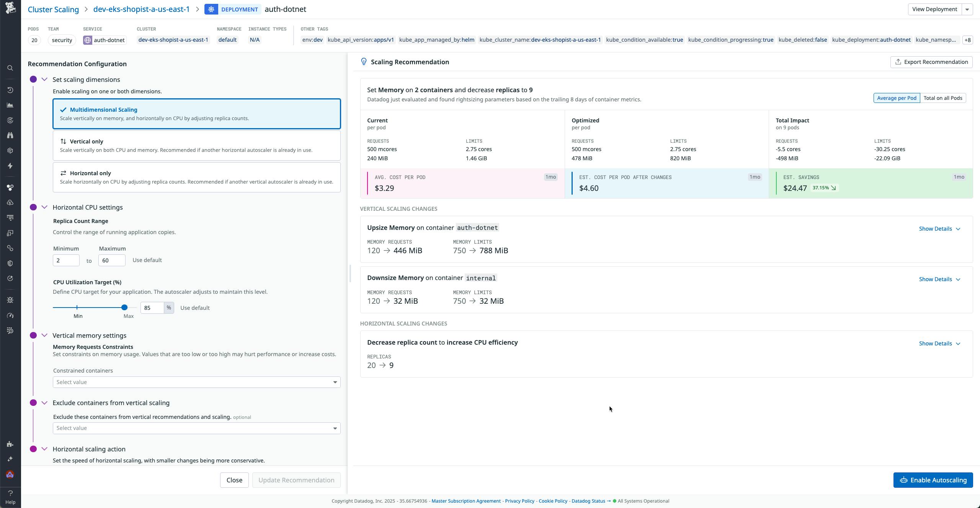Open Error Tracking bug icon in sidebar

tap(10, 300)
